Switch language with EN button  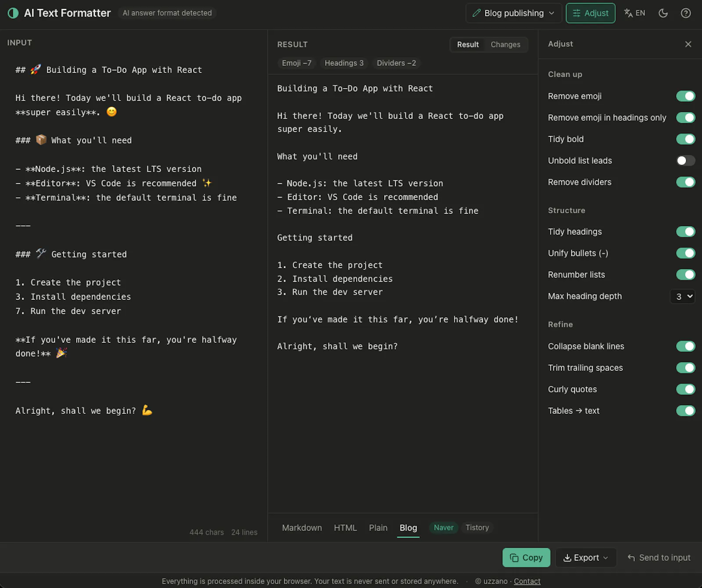[x=635, y=13]
